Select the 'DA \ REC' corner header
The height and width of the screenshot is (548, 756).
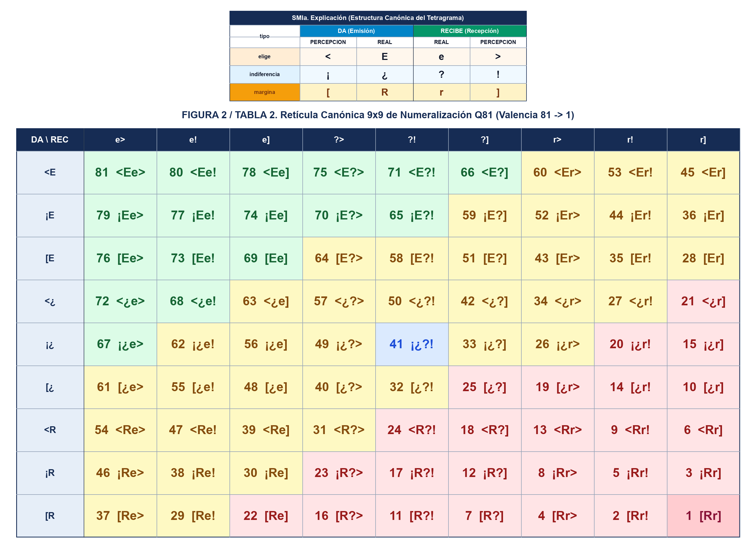coord(50,140)
